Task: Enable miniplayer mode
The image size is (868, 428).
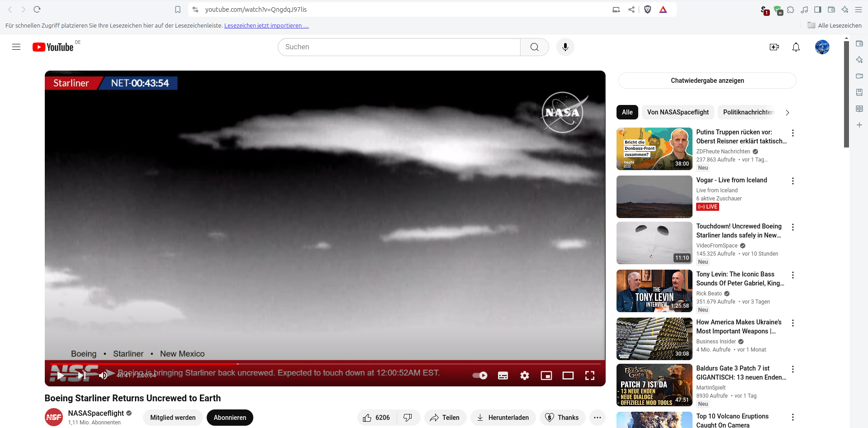Action: (546, 376)
